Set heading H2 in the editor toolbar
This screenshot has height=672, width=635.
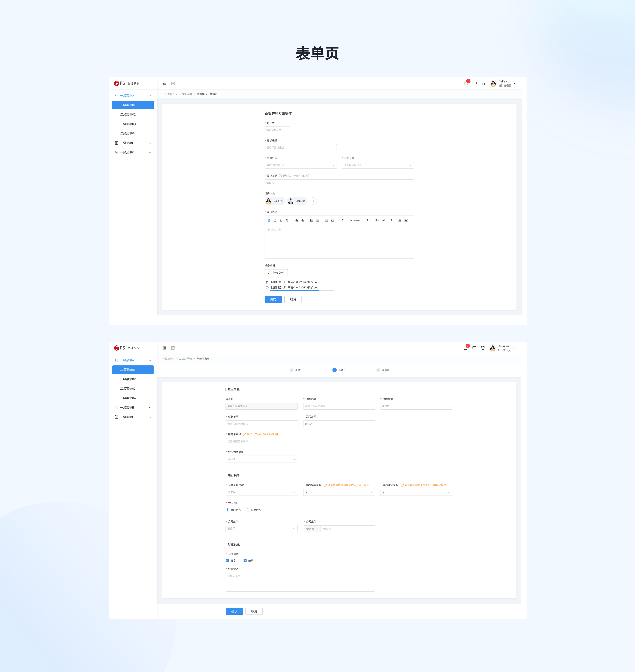[302, 220]
